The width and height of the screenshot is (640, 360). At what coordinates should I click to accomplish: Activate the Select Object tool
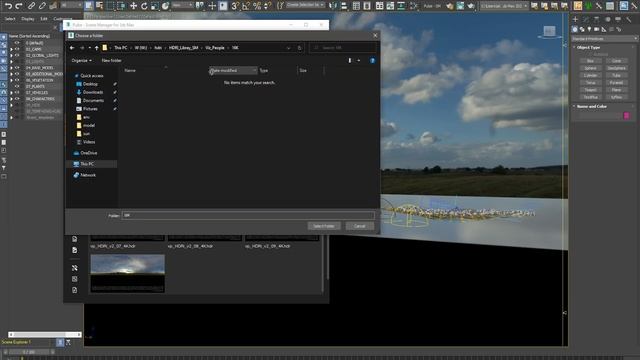(89, 6)
